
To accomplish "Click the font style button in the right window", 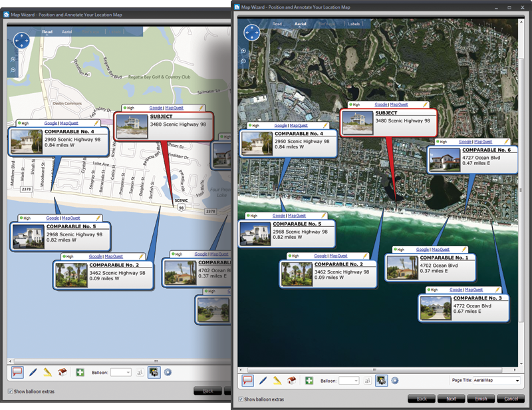I will pyautogui.click(x=368, y=381).
